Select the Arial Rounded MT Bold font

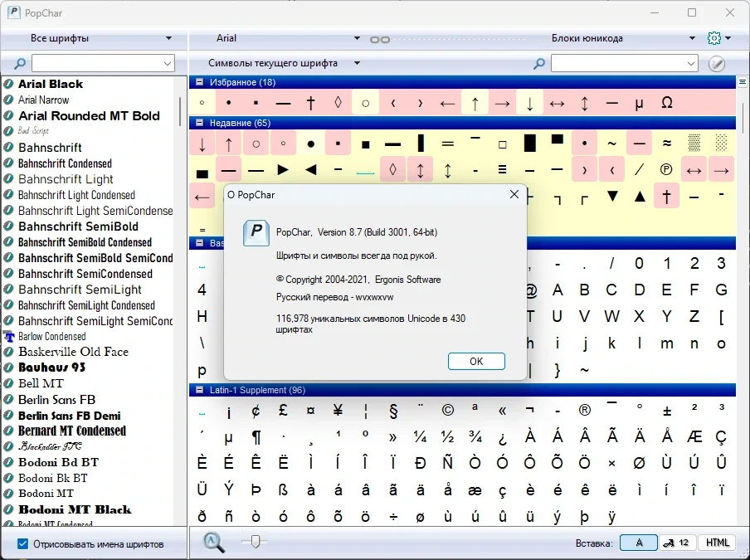tap(89, 115)
